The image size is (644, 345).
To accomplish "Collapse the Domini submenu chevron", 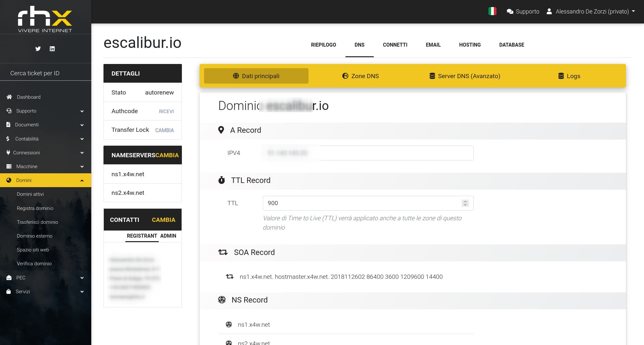I will (82, 180).
